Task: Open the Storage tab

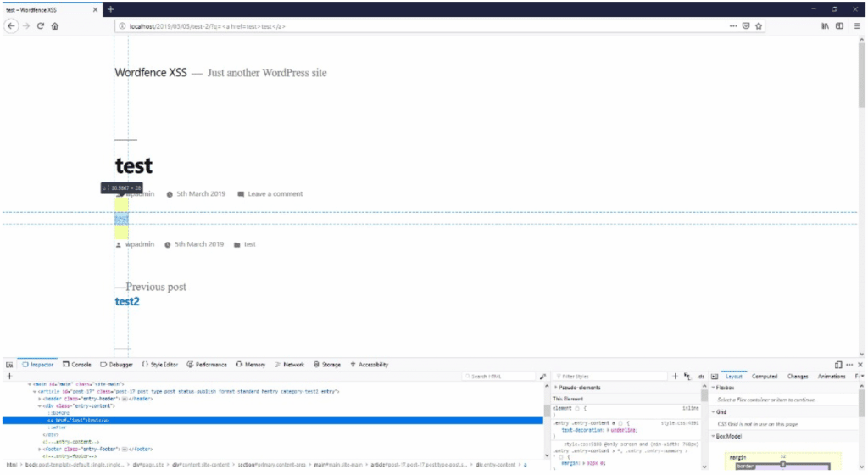Action: pos(327,365)
